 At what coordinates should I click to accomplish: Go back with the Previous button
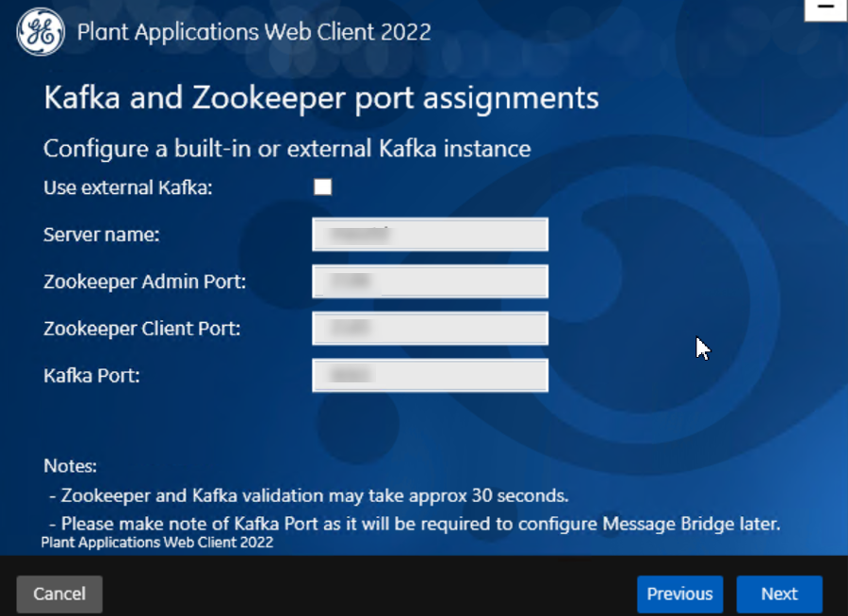[679, 593]
